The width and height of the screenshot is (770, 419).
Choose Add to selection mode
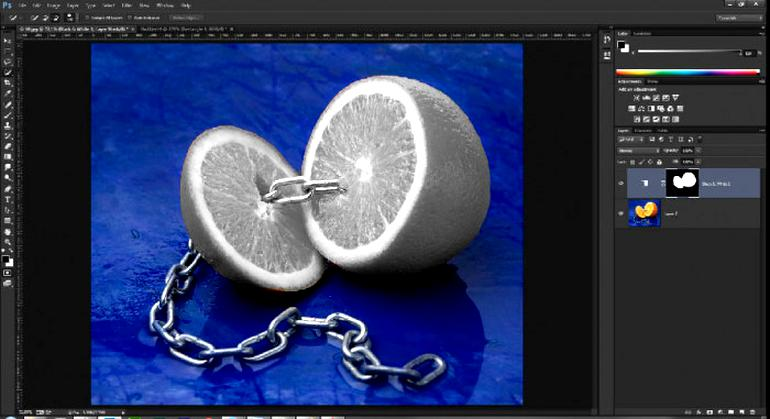(45, 18)
